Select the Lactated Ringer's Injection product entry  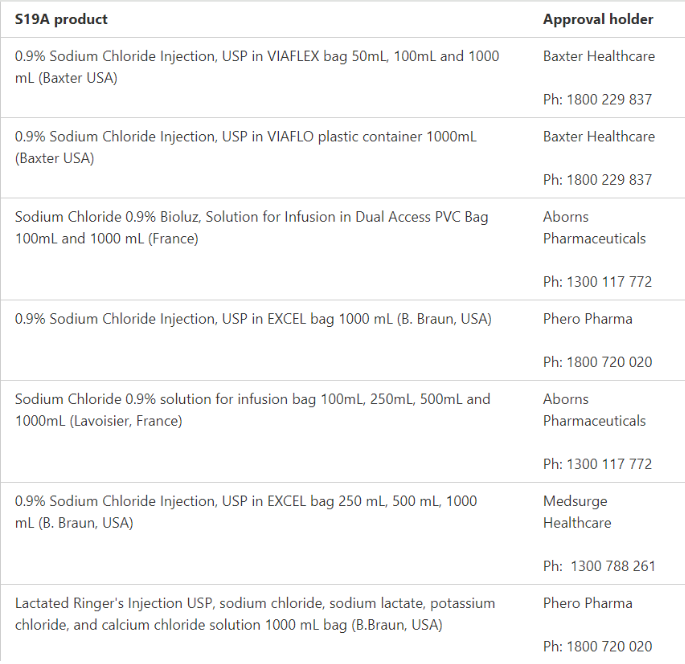point(254,614)
